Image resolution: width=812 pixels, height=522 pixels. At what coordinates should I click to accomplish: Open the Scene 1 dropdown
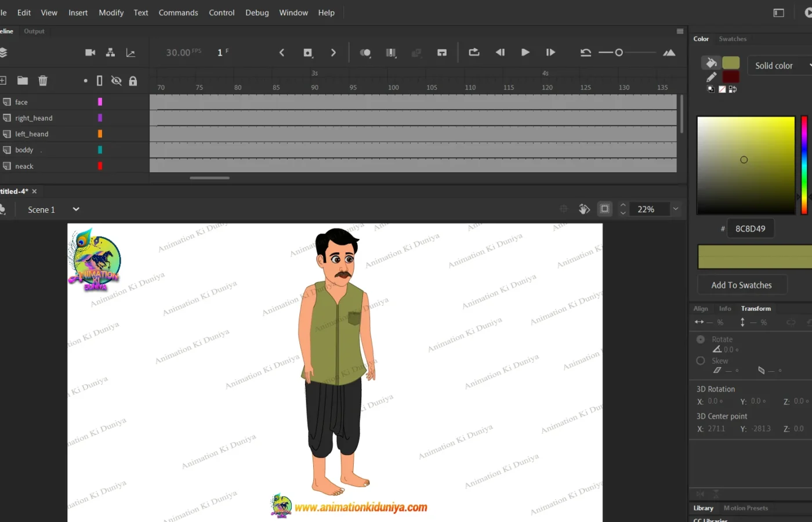(x=76, y=209)
